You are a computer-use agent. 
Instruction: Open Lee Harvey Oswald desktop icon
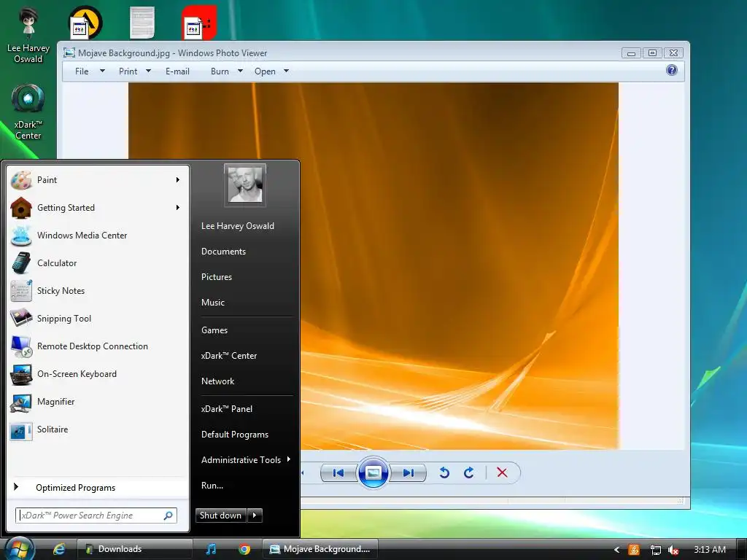(x=28, y=35)
